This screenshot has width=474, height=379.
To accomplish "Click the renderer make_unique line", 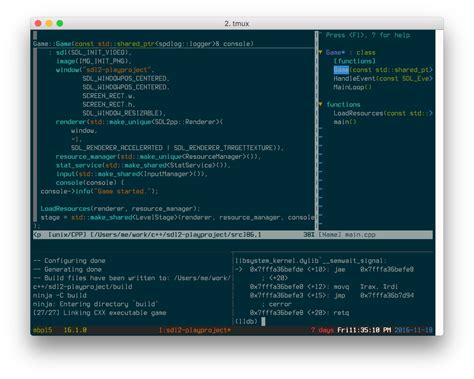I will [x=139, y=122].
